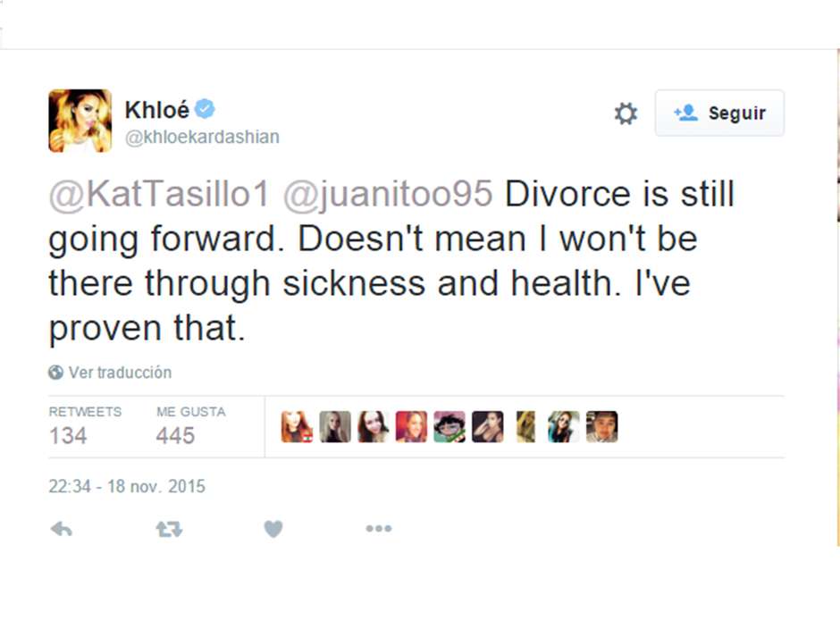Like the tweet with the heart icon
Image resolution: width=840 pixels, height=629 pixels.
273,529
